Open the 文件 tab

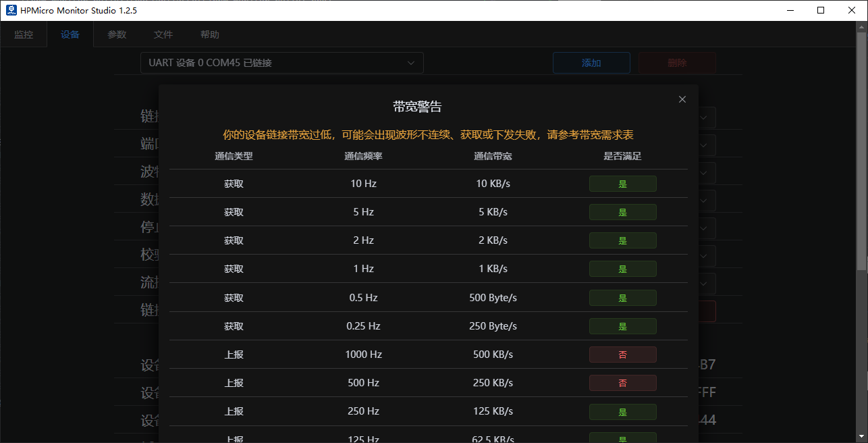point(163,34)
